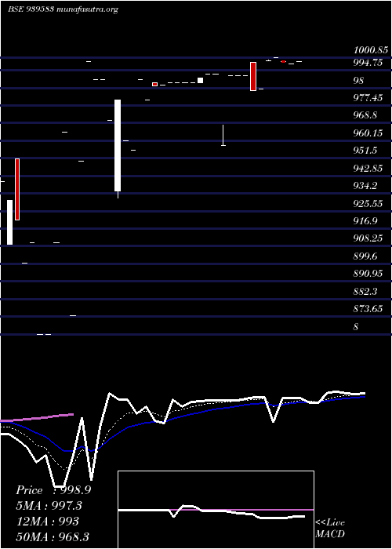Click the 942.85 price axis label
This screenshot has height=549, width=392.
point(368,169)
